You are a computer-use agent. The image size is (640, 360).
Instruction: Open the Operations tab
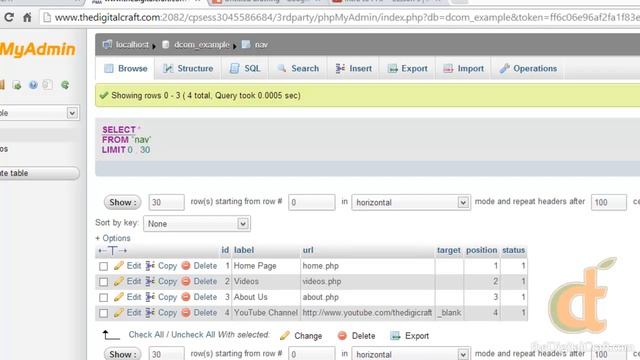click(528, 69)
